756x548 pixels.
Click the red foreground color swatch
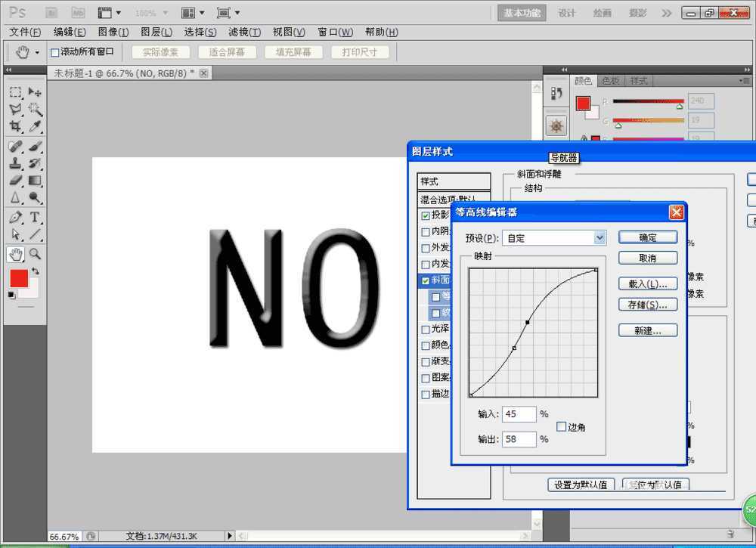tap(18, 278)
